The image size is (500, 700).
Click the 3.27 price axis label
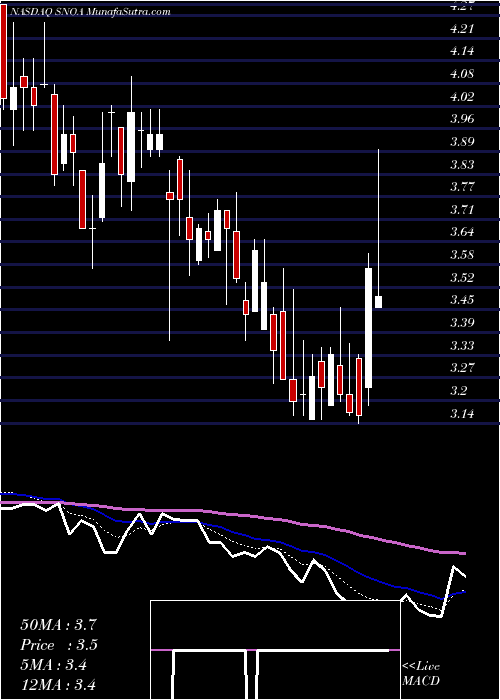pos(462,368)
